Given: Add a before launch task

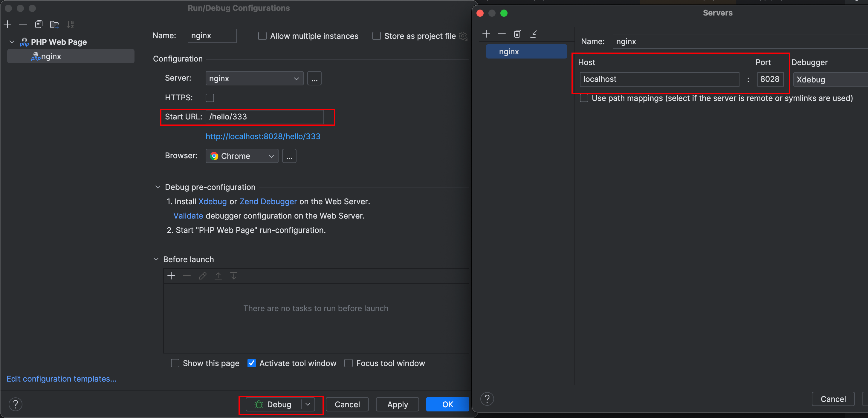Looking at the screenshot, I should click(x=171, y=276).
